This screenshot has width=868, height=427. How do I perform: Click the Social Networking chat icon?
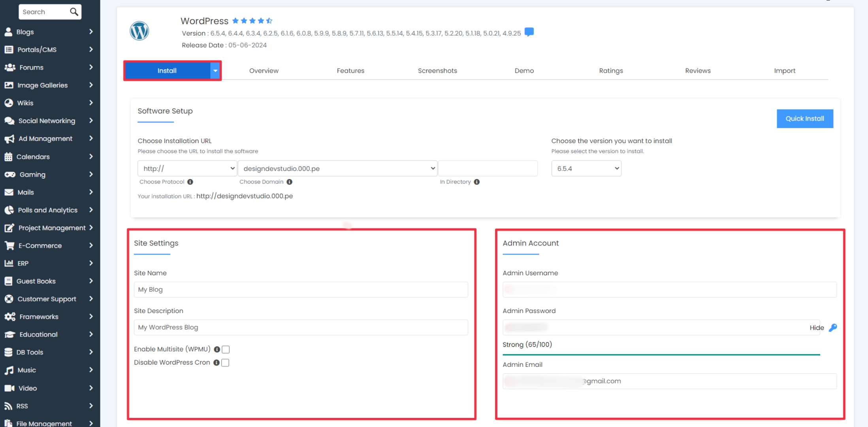click(9, 121)
